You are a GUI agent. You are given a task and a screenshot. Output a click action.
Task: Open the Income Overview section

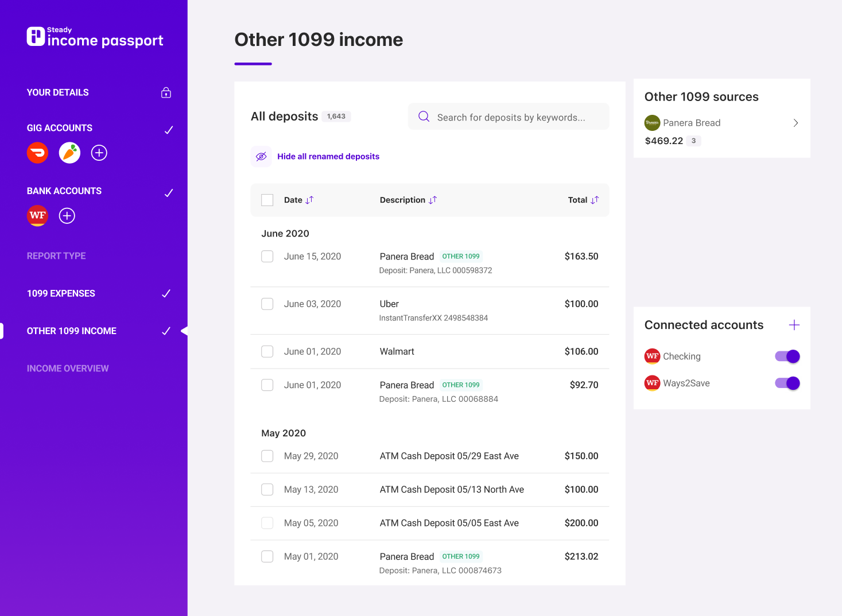68,369
